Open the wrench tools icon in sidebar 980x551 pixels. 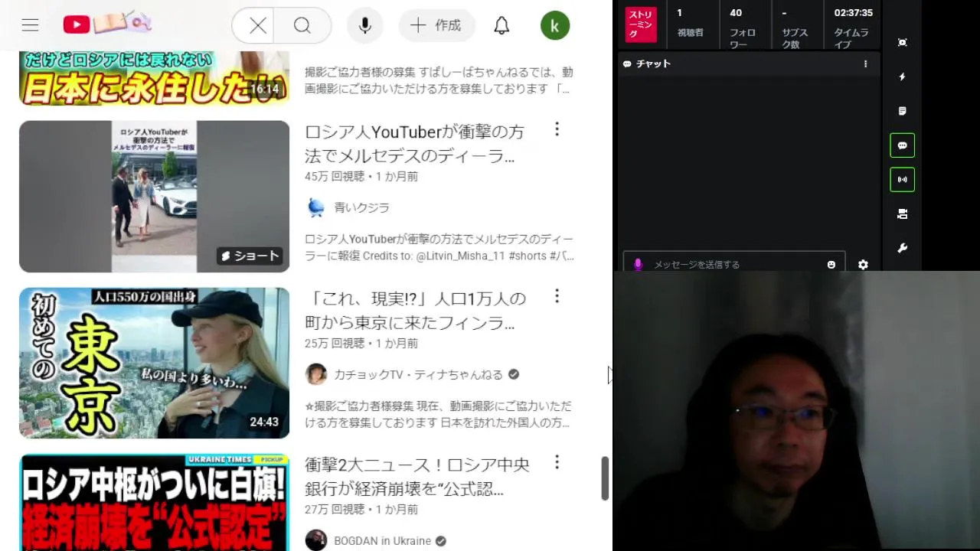pos(903,248)
